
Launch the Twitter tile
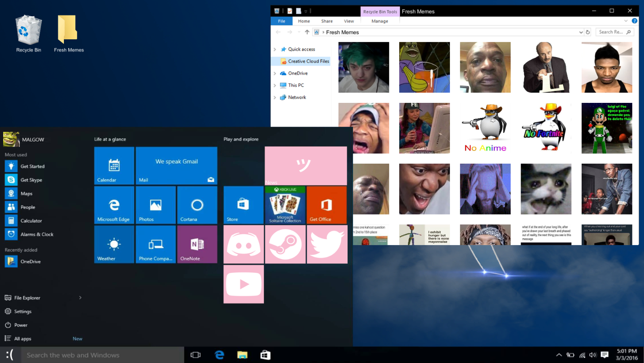pos(327,244)
